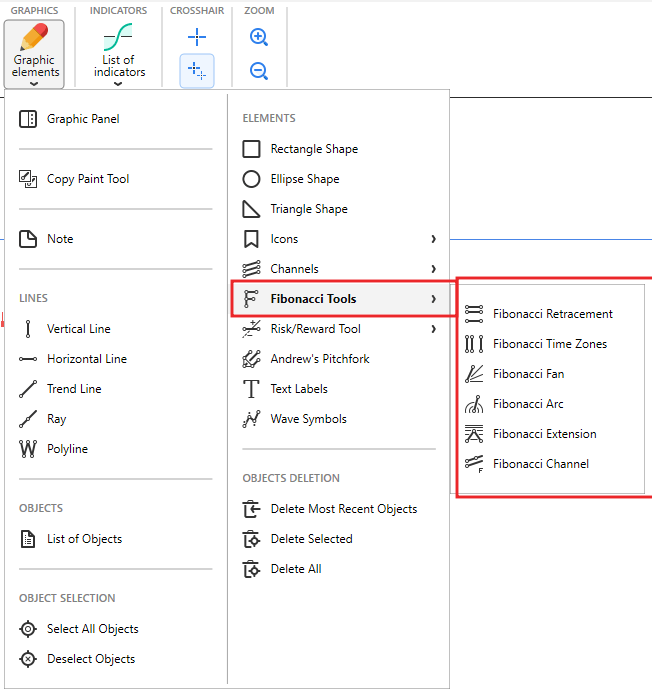Click the zoom out magnifier icon
The image size is (652, 691).
point(258,71)
